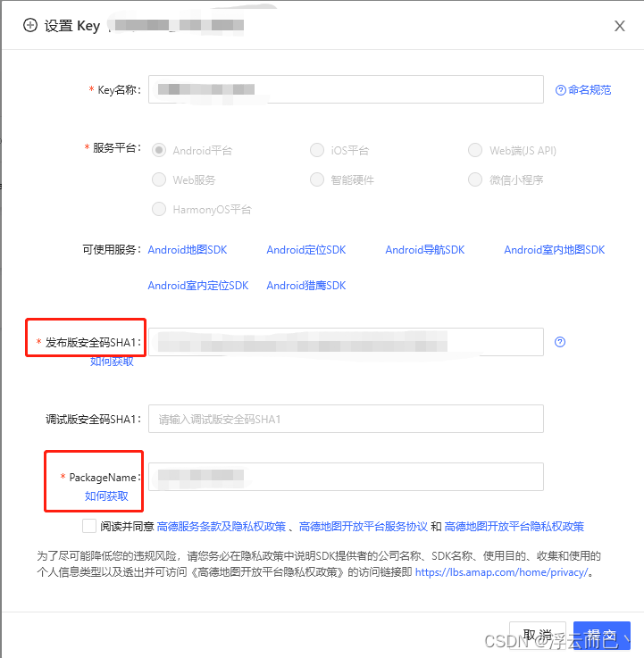Click the help icon beside the SHA1 field
Viewport: 644px width, 658px height.
(x=560, y=342)
